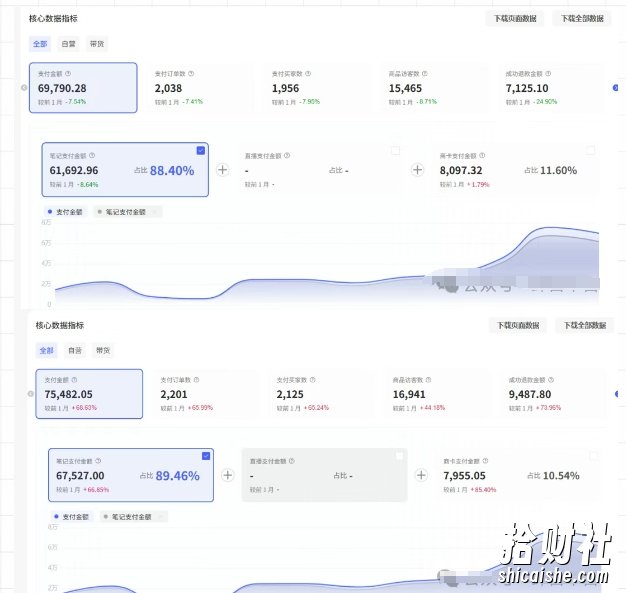Toggle 笔记支付金额 legend in lower chart

(133, 517)
